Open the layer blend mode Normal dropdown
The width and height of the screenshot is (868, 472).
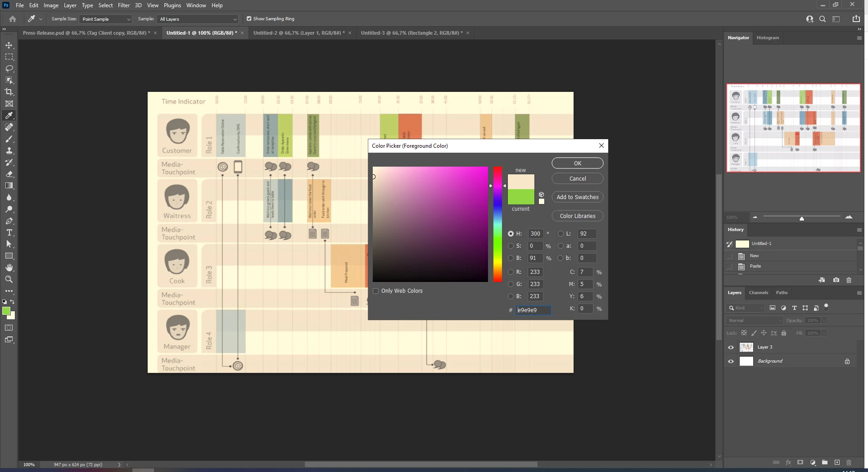[755, 320]
